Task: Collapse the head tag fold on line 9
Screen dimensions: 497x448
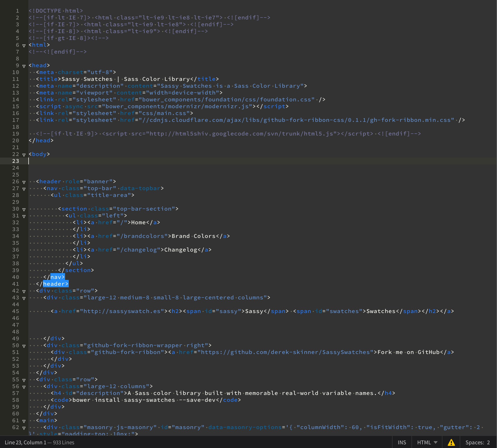Action: pos(24,66)
